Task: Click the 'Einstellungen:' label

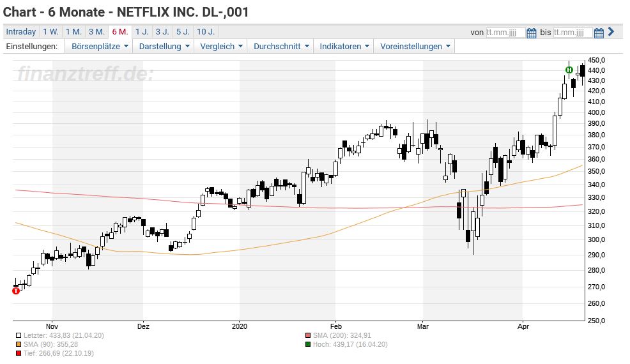Action: point(32,46)
